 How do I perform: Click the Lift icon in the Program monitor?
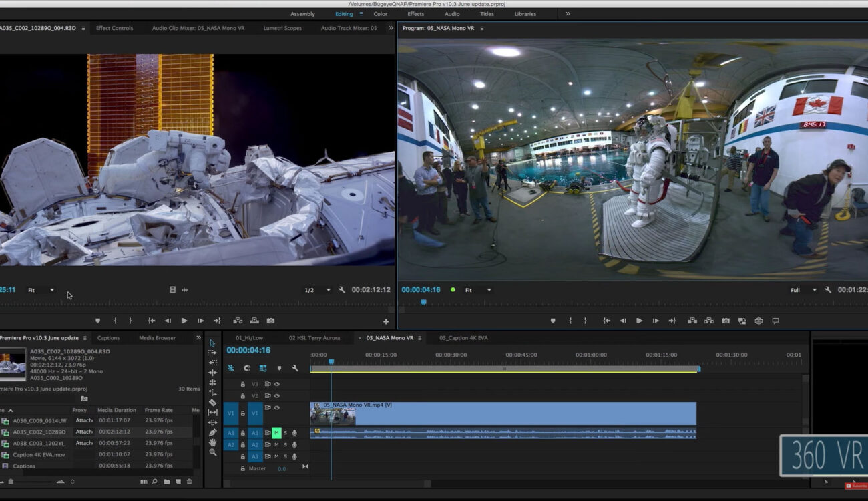[x=692, y=321]
